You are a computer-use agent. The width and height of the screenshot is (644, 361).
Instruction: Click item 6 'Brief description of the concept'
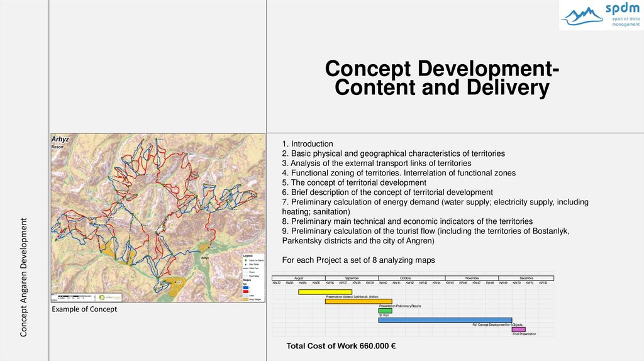point(387,192)
